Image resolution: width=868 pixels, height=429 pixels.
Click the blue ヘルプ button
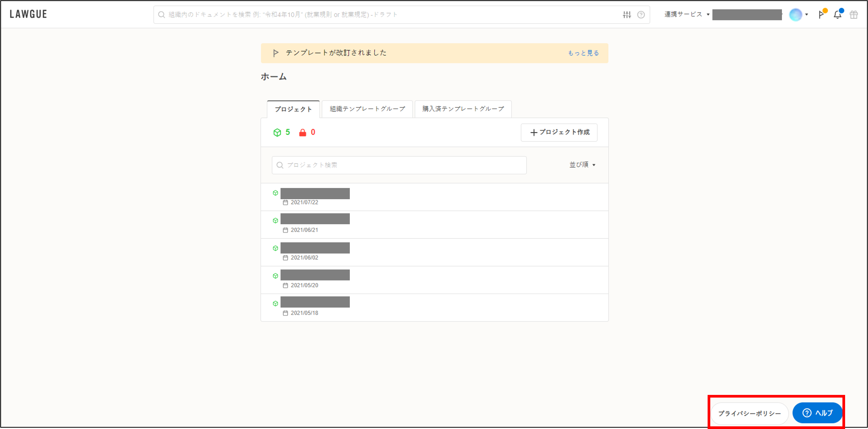tap(817, 413)
